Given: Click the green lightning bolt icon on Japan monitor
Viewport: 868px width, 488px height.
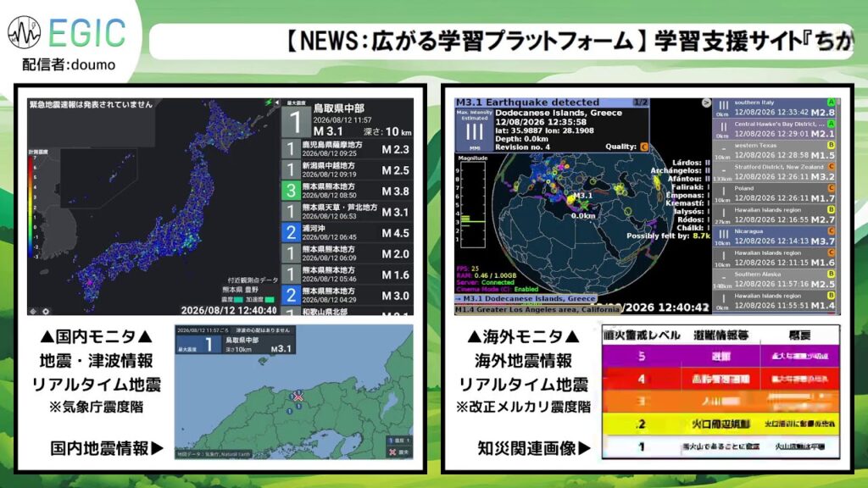Looking at the screenshot, I should click(x=269, y=103).
